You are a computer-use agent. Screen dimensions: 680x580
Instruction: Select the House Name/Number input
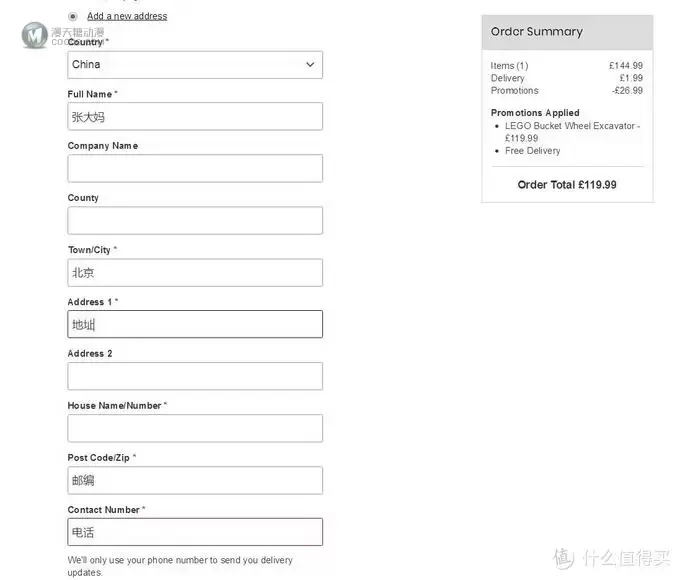(195, 428)
